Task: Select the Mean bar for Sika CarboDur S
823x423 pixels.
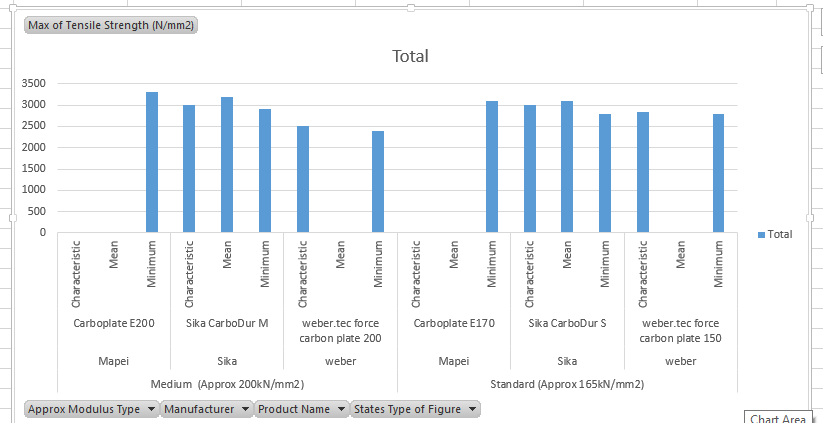Action: 567,166
